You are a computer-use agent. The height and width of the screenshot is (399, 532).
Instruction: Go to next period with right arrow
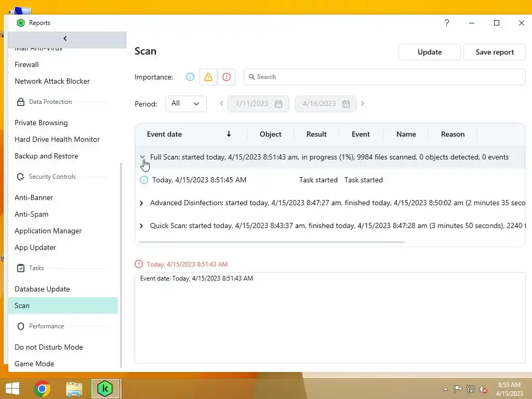[362, 103]
